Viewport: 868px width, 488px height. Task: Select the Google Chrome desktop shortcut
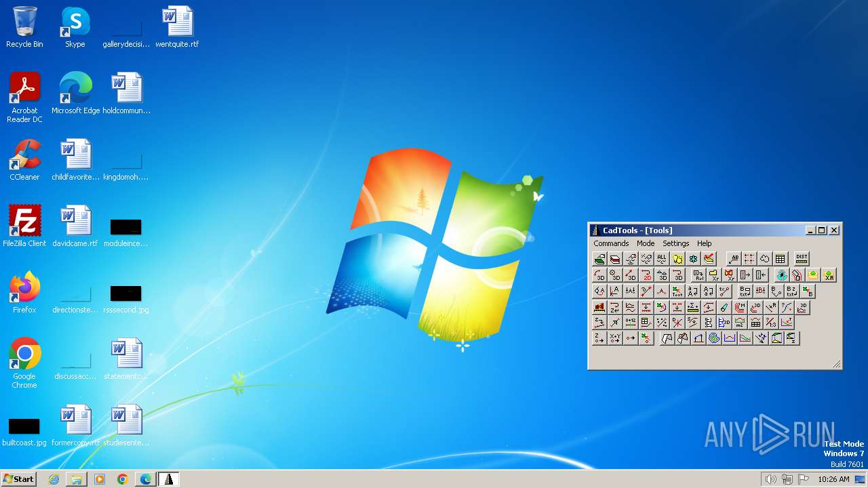(24, 363)
